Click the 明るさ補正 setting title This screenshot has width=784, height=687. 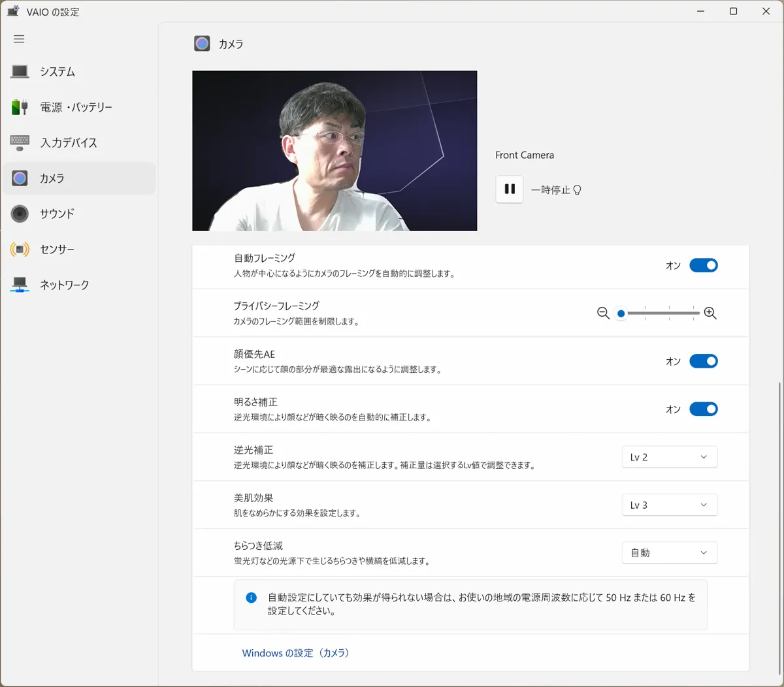tap(255, 402)
